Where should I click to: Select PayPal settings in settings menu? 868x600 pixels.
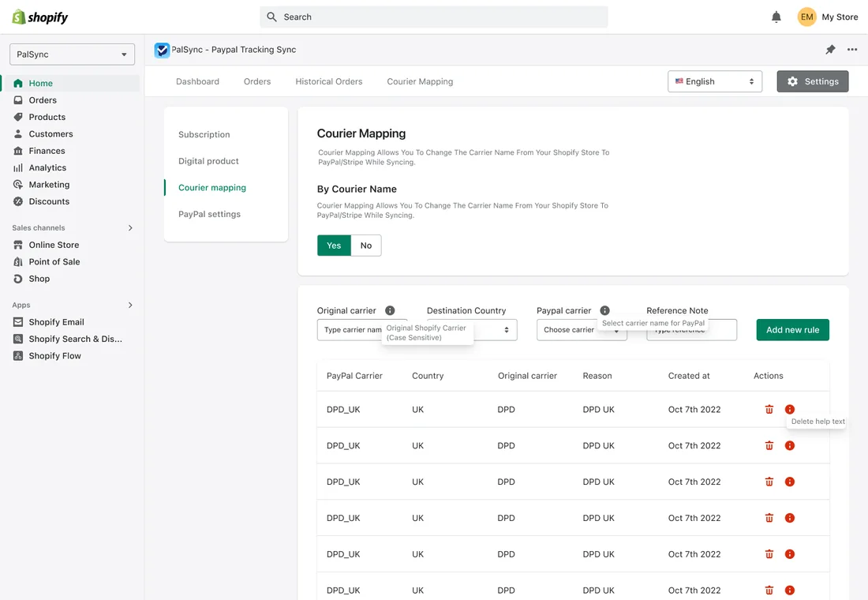coord(209,215)
